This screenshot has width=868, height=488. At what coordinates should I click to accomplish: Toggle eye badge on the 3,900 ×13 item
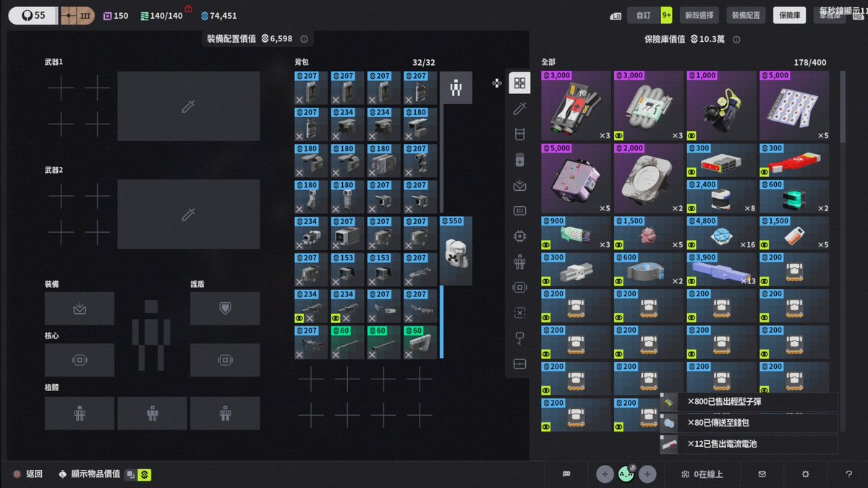click(692, 281)
